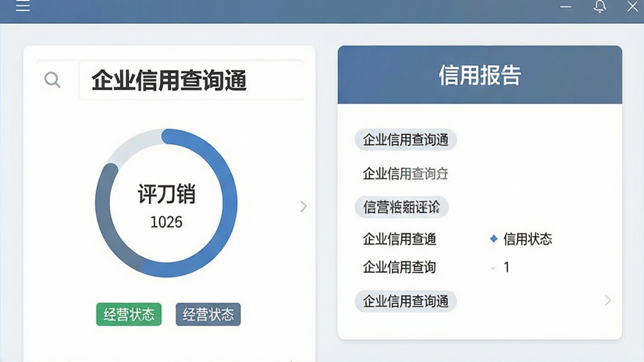Viewport: 644px width, 362px height.
Task: Expand the chevron right of the score ring
Action: [x=303, y=206]
